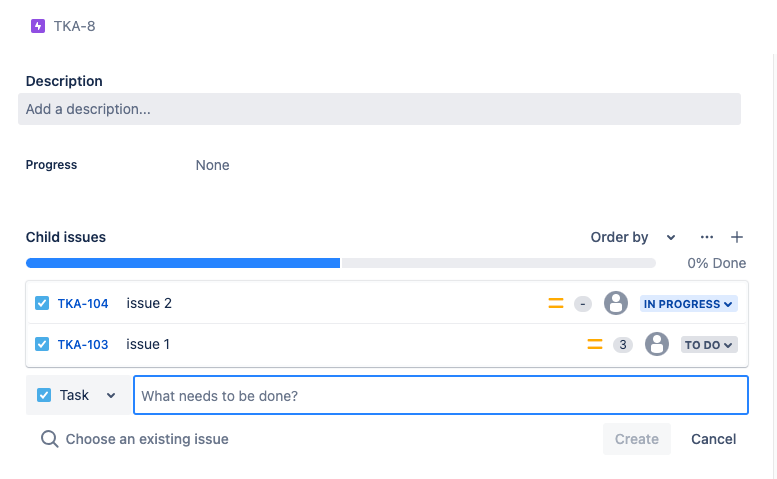Click the 0% Done label
Screen dimensions: 777x479
pyautogui.click(x=717, y=263)
